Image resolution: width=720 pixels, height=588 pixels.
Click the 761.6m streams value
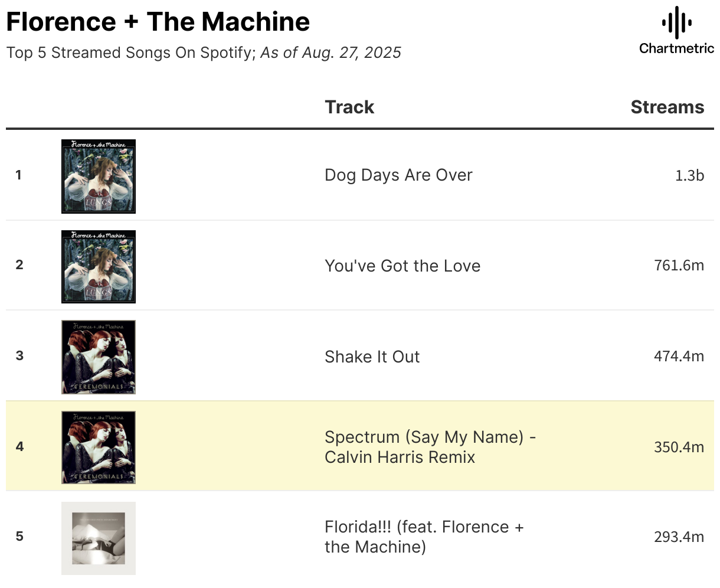point(679,266)
